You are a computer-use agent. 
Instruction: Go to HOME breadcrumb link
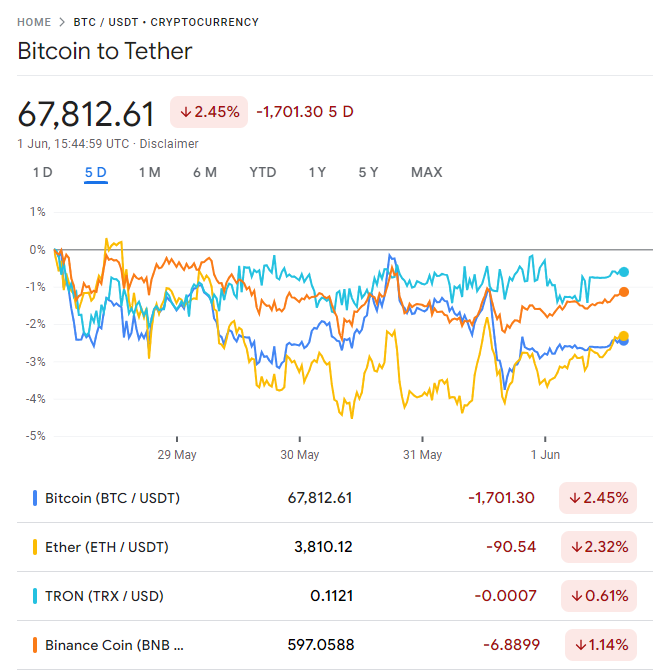click(34, 22)
